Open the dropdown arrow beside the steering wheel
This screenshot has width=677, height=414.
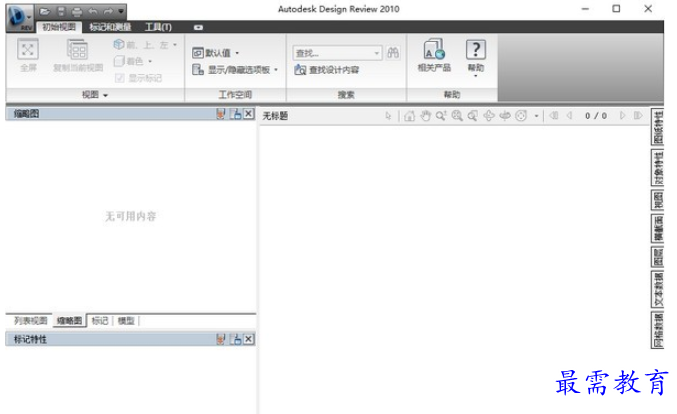(536, 116)
